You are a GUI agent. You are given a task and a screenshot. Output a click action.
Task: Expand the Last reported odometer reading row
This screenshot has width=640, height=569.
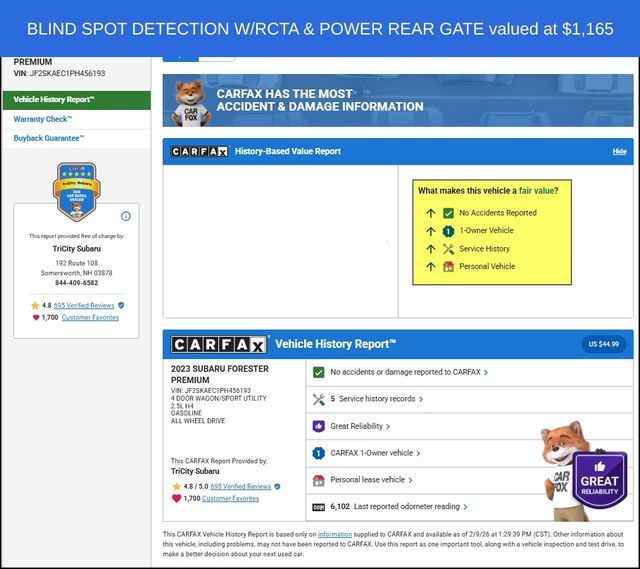(x=398, y=507)
